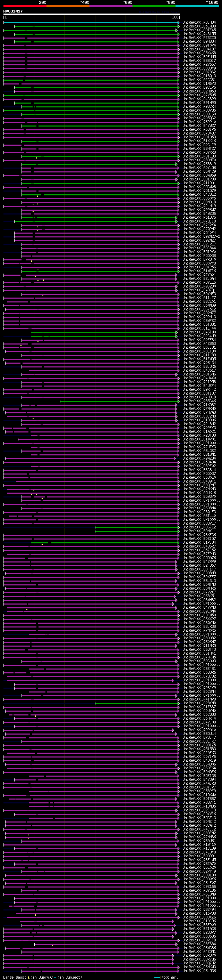Click the red 20% identity legend segment
Image resolution: width=222 pixels, height=980 pixels.
(x=25, y=6)
